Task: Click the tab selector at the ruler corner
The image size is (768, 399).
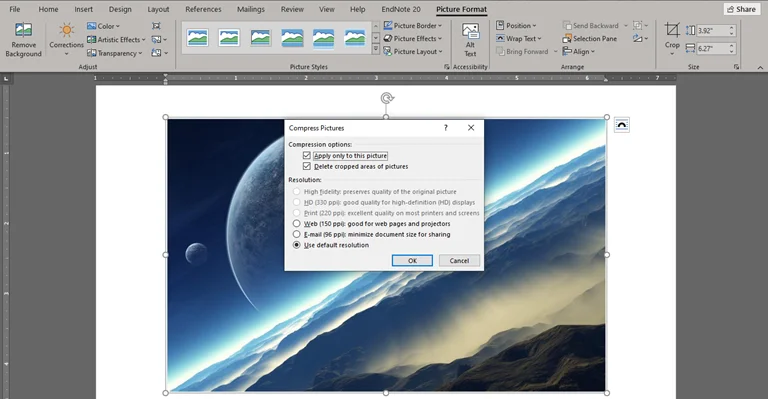Action: (x=6, y=78)
